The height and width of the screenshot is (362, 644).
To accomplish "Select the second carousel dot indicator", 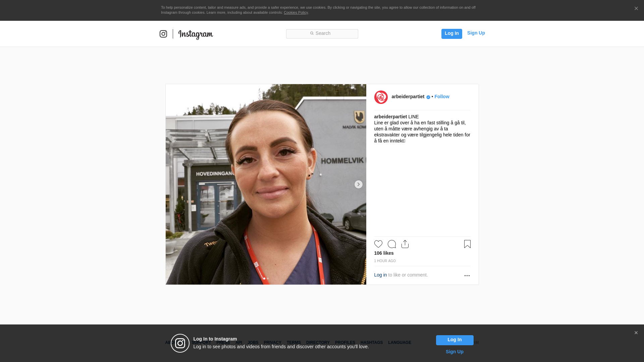I will click(268, 279).
